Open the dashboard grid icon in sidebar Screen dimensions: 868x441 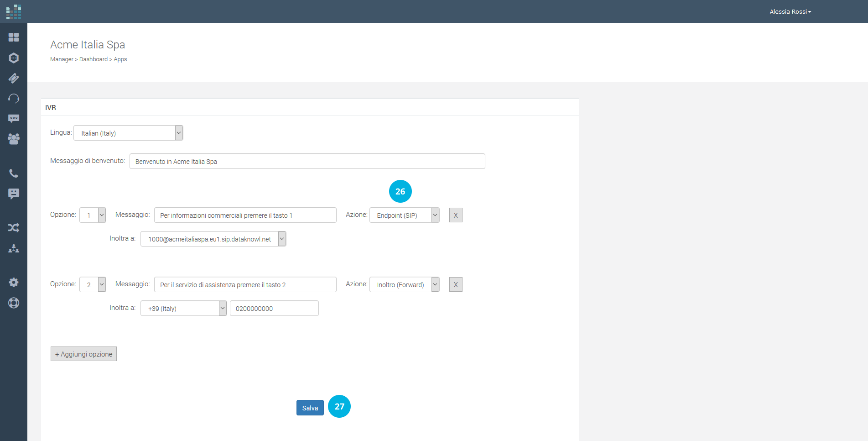(x=14, y=37)
